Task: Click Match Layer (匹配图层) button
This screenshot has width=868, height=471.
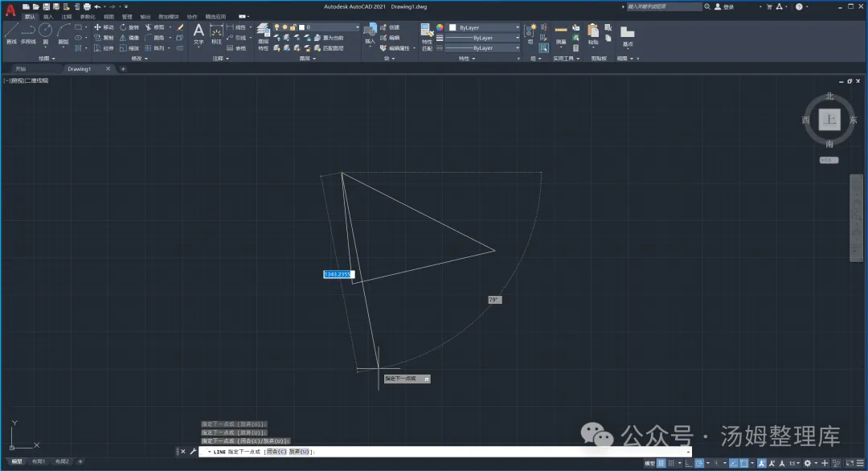Action: (330, 48)
